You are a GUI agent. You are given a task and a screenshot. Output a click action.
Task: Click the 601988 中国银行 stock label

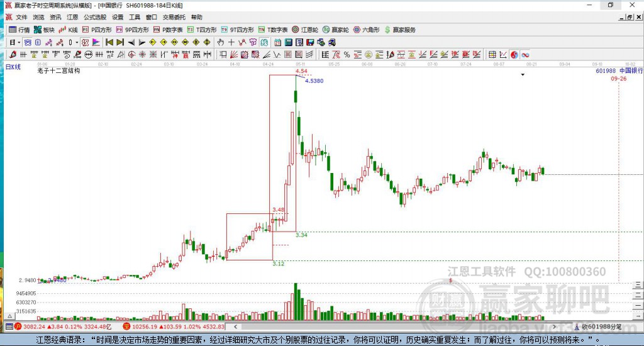[x=619, y=70]
